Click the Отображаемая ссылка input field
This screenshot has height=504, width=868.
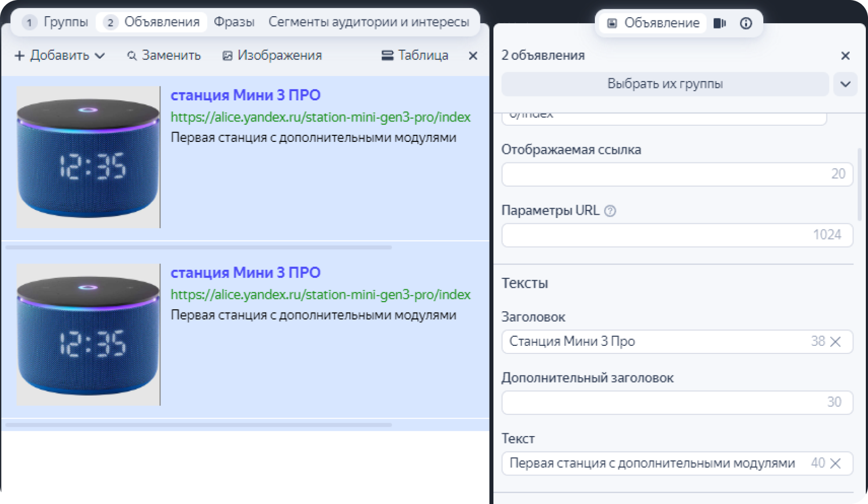tap(677, 174)
